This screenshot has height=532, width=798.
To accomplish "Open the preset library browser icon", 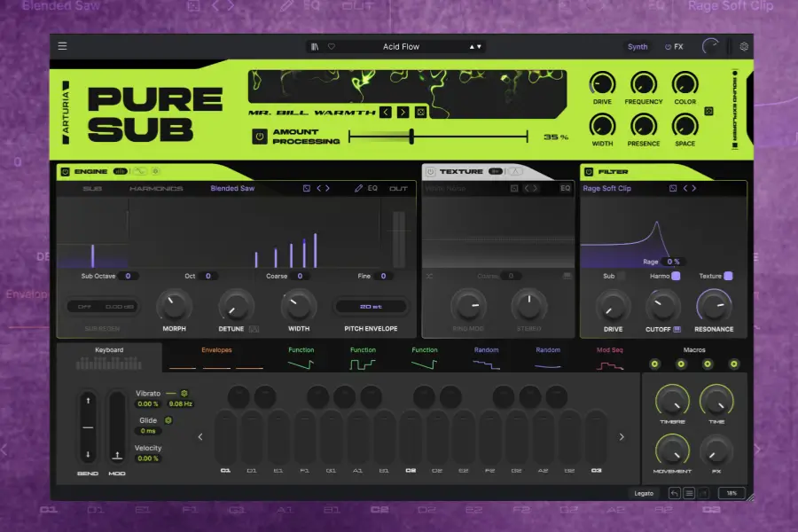I will pos(315,47).
